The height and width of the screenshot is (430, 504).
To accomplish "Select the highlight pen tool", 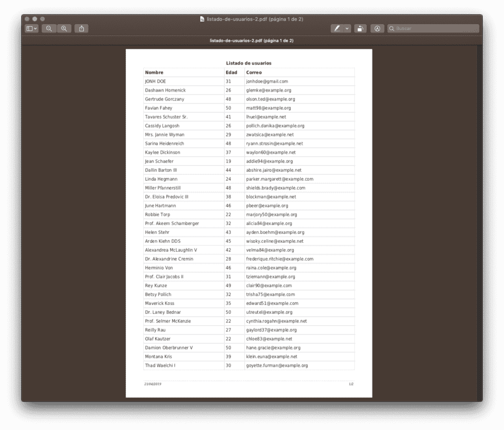I will 337,29.
